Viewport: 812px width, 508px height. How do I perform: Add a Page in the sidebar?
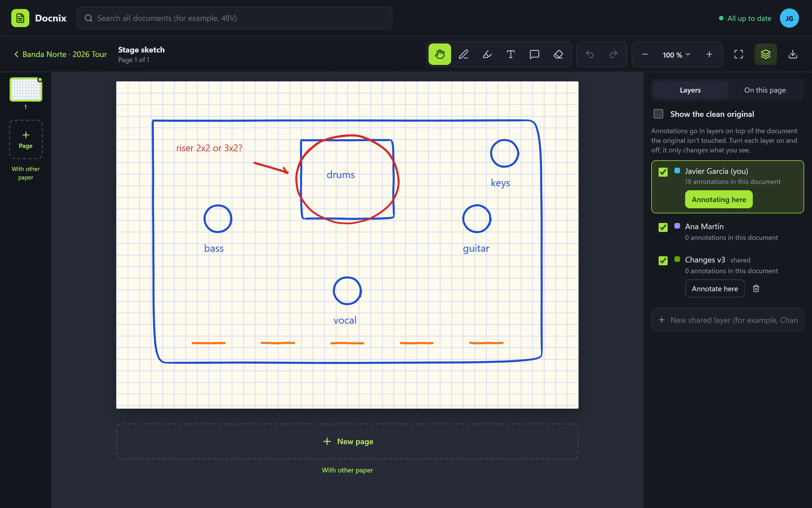pos(26,139)
